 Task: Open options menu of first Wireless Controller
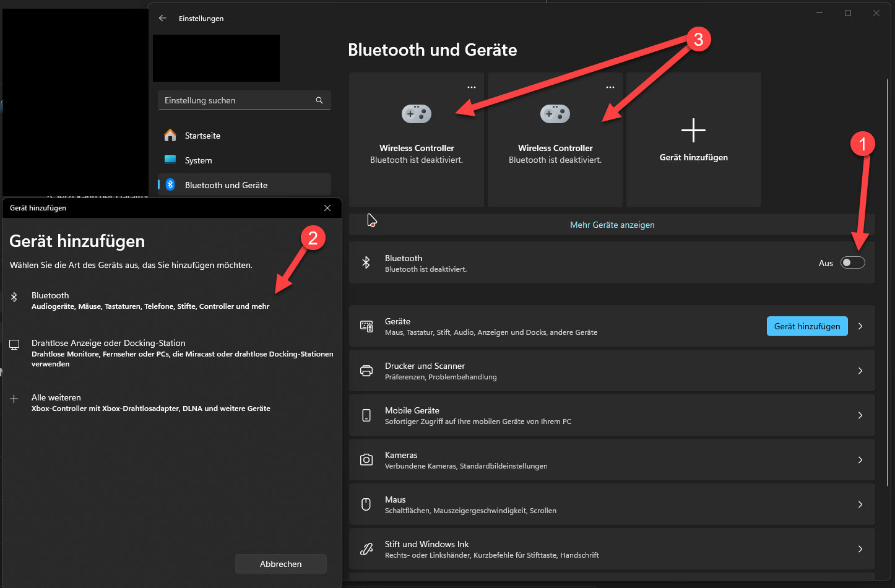point(472,87)
